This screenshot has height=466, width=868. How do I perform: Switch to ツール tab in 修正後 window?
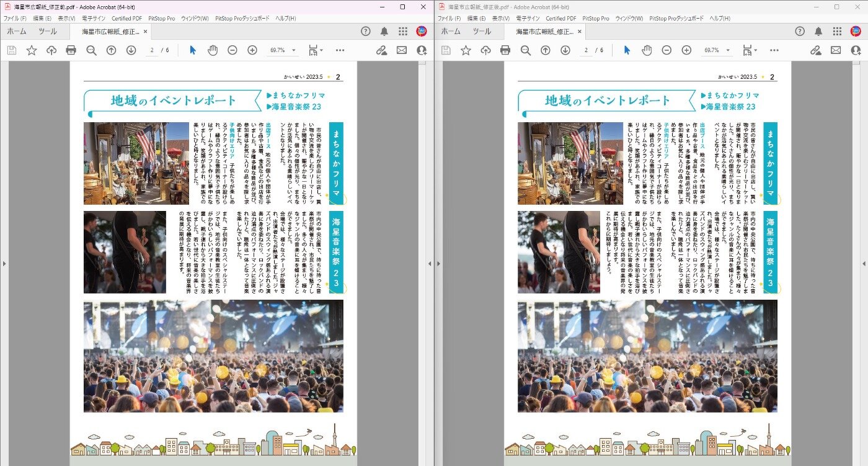click(x=482, y=31)
